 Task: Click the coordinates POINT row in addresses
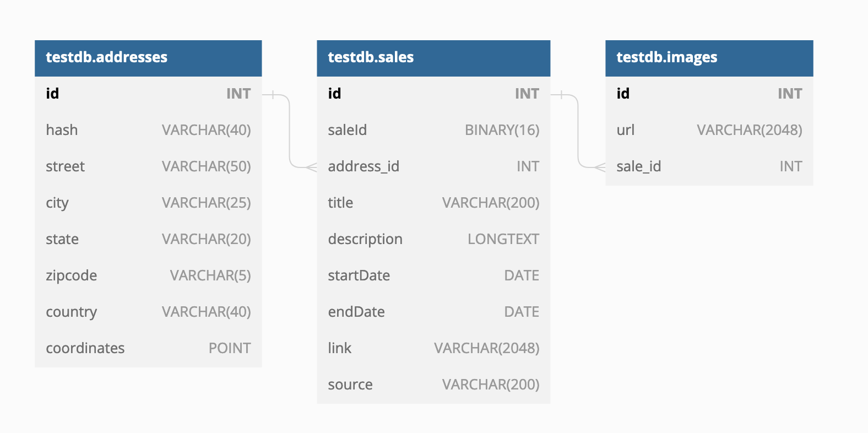click(x=148, y=349)
